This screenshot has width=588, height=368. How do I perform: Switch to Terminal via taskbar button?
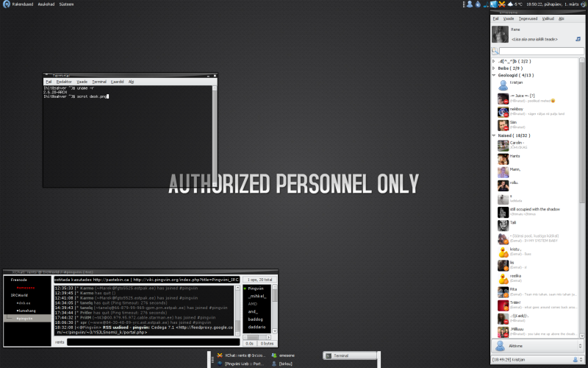point(350,355)
